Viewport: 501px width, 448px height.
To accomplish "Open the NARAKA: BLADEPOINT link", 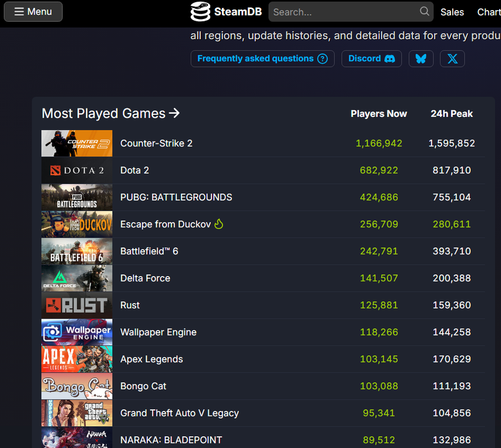I will pyautogui.click(x=171, y=440).
